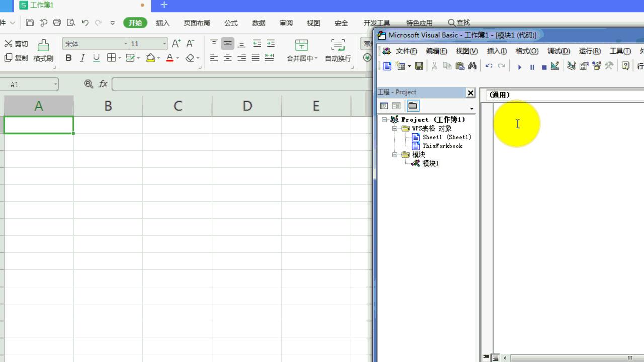Click the eraser clear-format icon

tap(190, 58)
